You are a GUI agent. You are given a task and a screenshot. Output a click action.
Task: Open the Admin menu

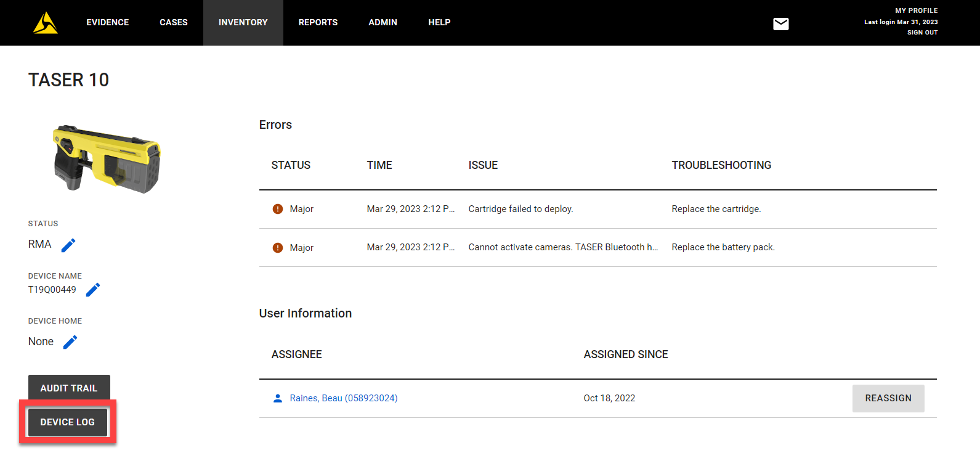pos(383,22)
